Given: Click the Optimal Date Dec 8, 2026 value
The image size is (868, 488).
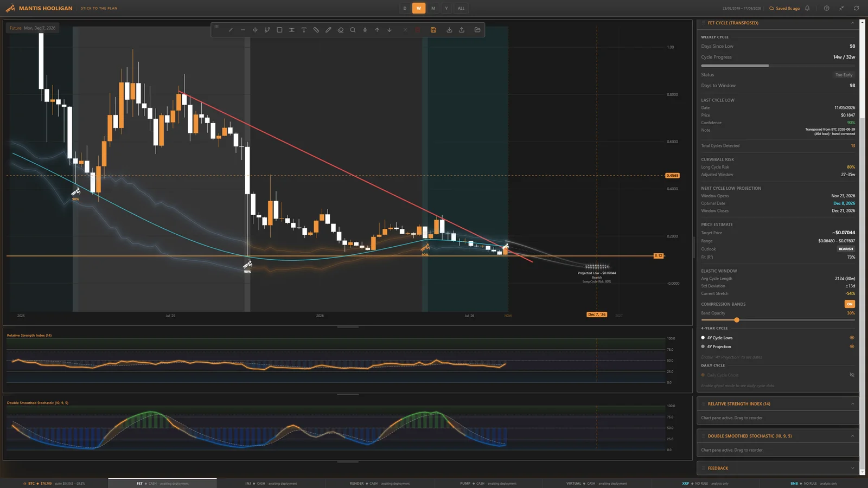Looking at the screenshot, I should coord(844,203).
